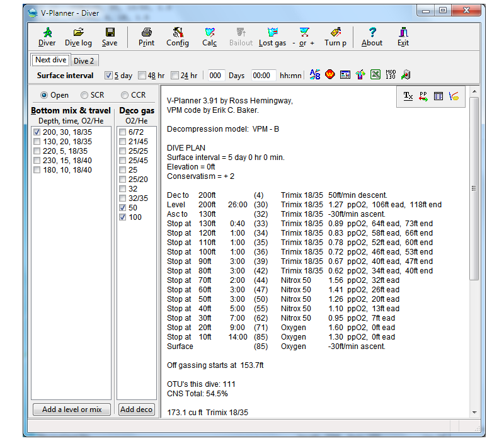Click the 'Bottom mix & travel' heading
The image size is (504, 441).
click(x=71, y=111)
